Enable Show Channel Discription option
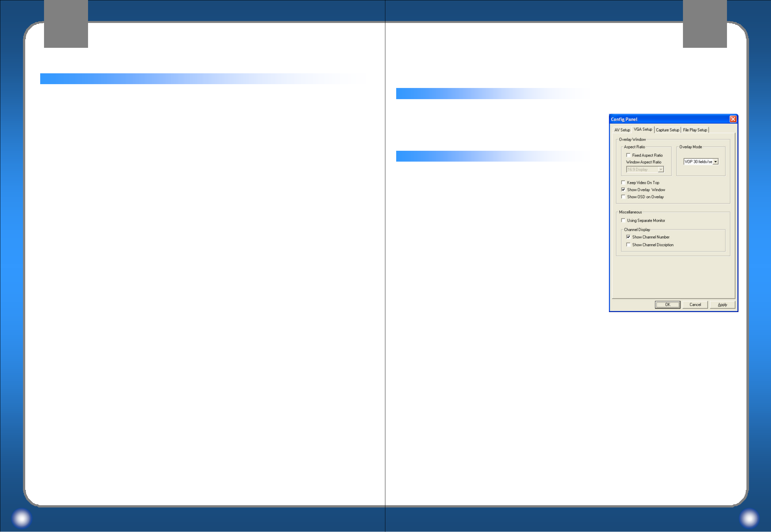This screenshot has height=532, width=771. pos(628,245)
